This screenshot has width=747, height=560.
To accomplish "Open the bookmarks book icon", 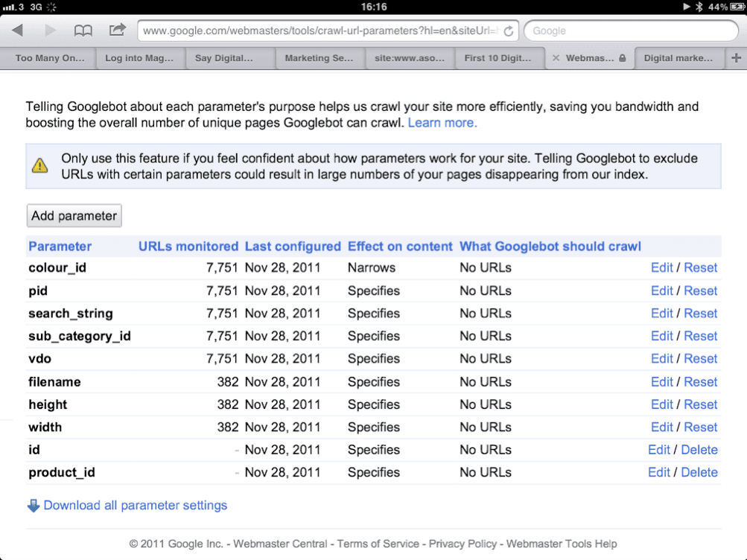I will tap(83, 31).
